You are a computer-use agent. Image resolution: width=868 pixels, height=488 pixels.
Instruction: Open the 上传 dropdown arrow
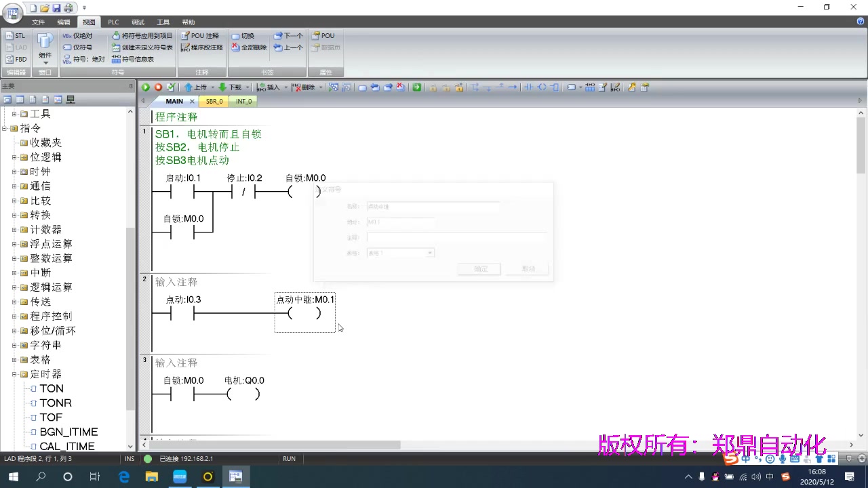(212, 87)
